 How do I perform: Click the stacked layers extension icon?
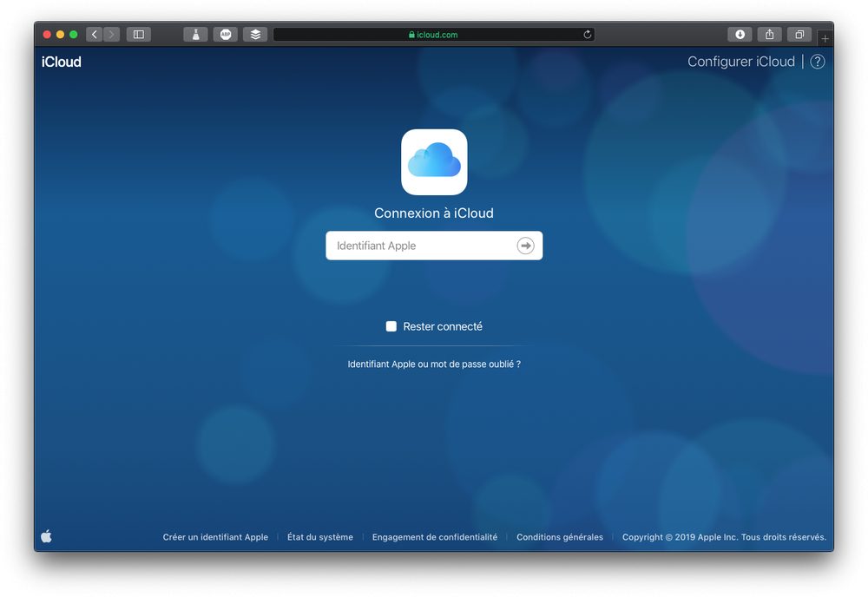click(255, 35)
